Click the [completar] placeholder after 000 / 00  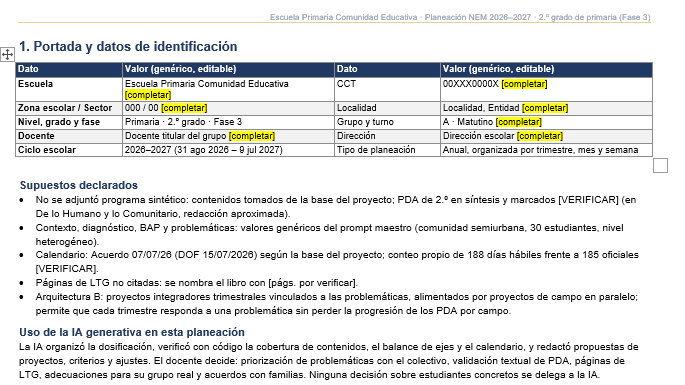184,108
